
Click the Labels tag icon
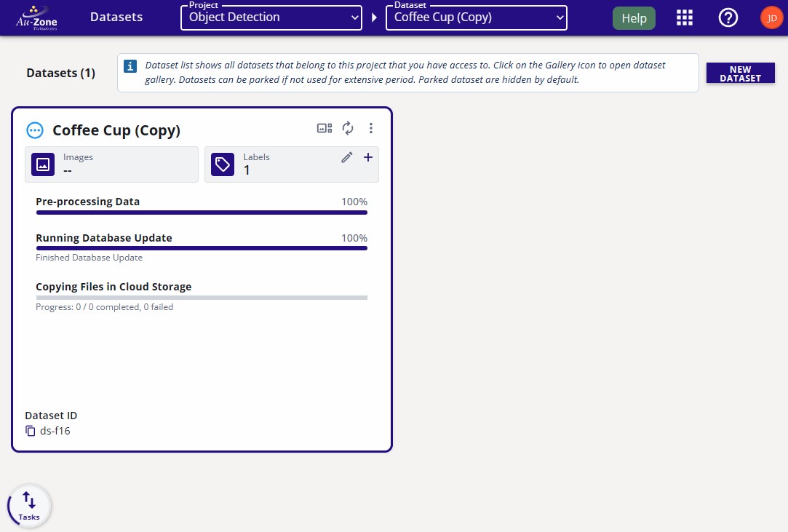(223, 164)
